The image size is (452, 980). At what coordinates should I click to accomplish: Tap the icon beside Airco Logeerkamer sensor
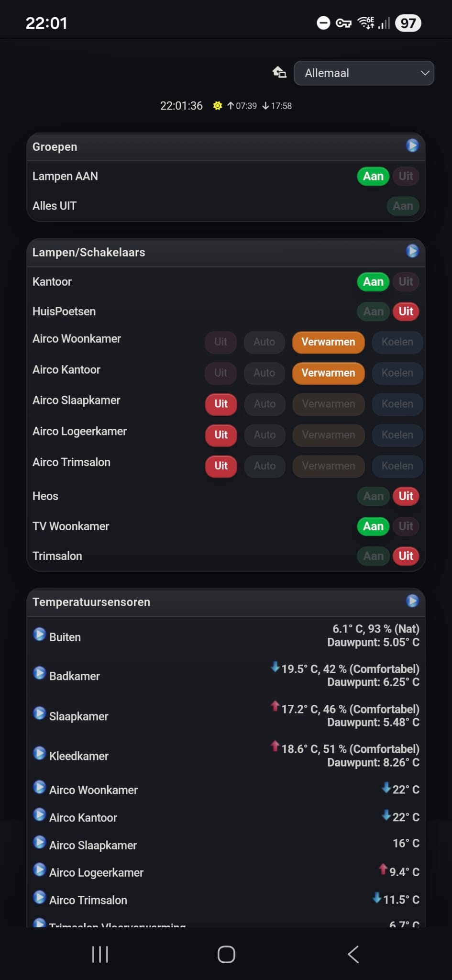40,869
